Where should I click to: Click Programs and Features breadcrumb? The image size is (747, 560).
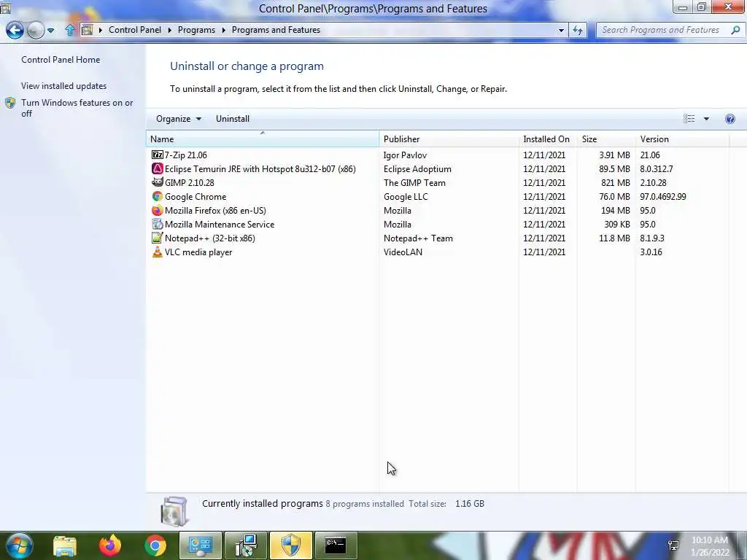coord(276,30)
